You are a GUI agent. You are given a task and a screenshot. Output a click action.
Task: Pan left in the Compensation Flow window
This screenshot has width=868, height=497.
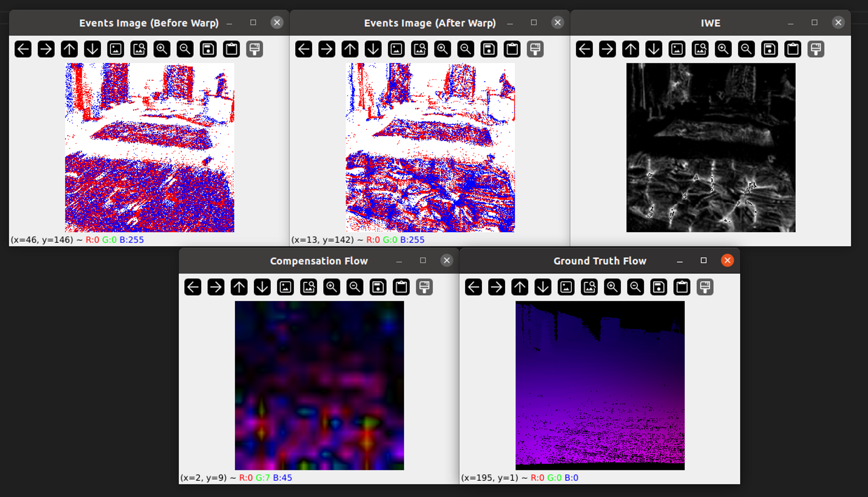coord(193,287)
